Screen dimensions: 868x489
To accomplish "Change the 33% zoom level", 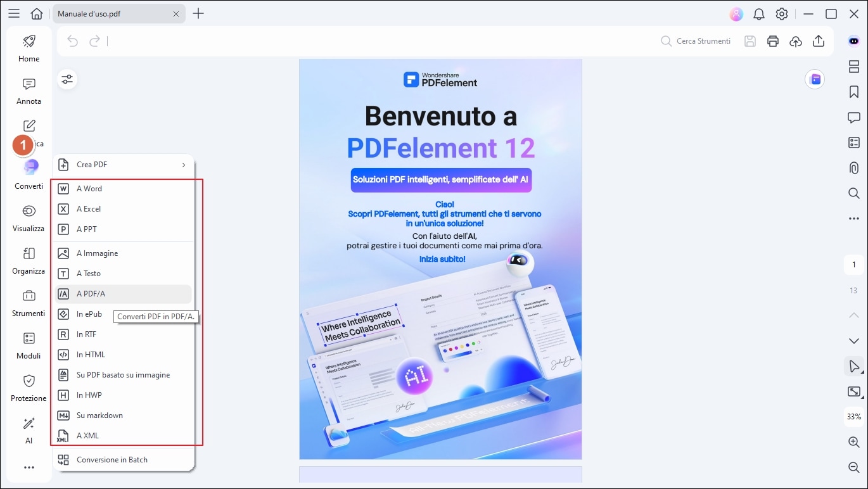I will (853, 417).
